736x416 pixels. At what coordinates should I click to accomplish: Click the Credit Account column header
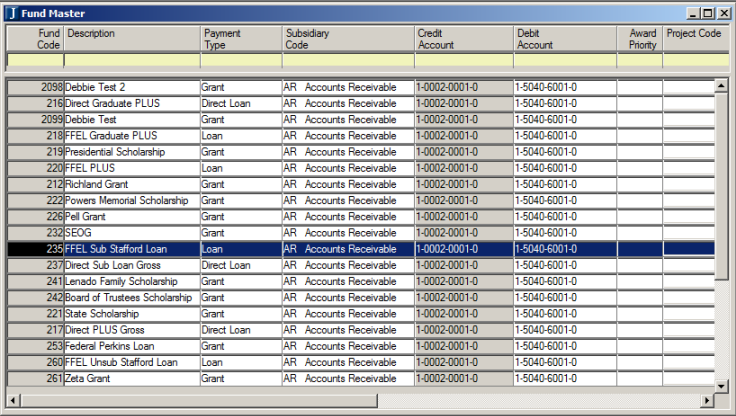click(x=463, y=39)
